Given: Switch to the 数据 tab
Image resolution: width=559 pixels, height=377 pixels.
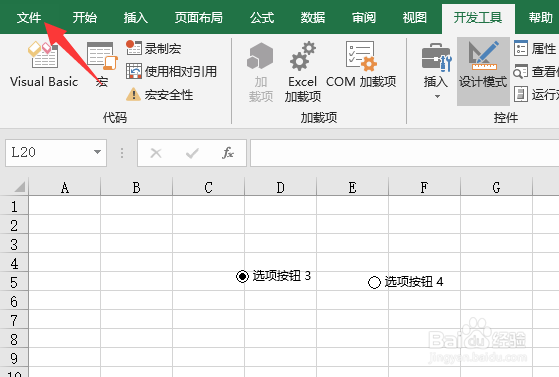Looking at the screenshot, I should (x=313, y=17).
